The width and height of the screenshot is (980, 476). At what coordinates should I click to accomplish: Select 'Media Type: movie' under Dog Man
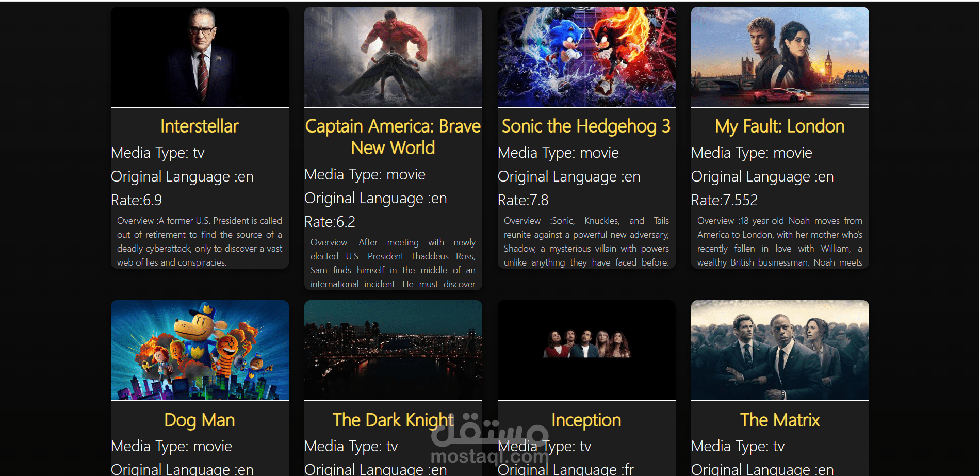pos(171,447)
